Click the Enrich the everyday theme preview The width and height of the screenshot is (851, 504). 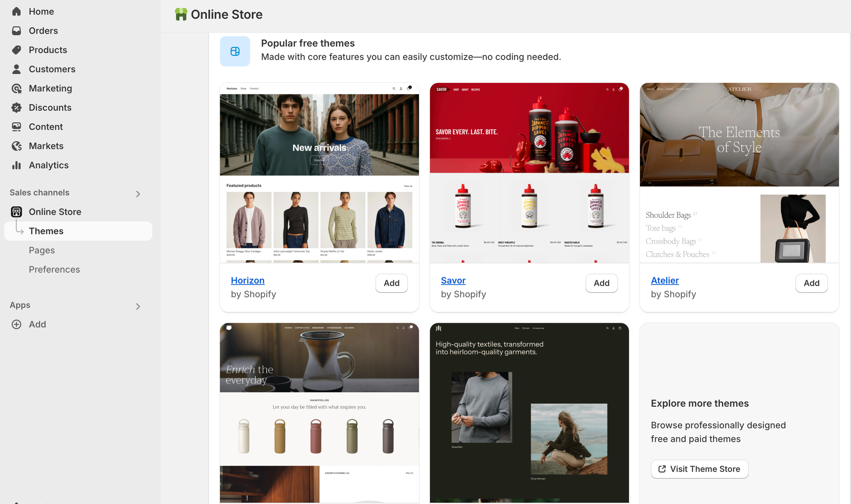tap(319, 413)
